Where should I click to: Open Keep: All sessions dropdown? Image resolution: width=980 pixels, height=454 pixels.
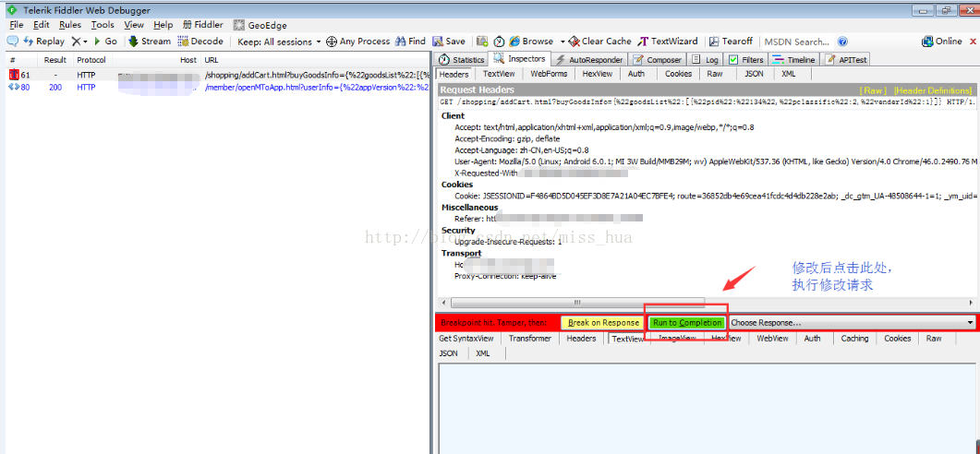(x=279, y=42)
